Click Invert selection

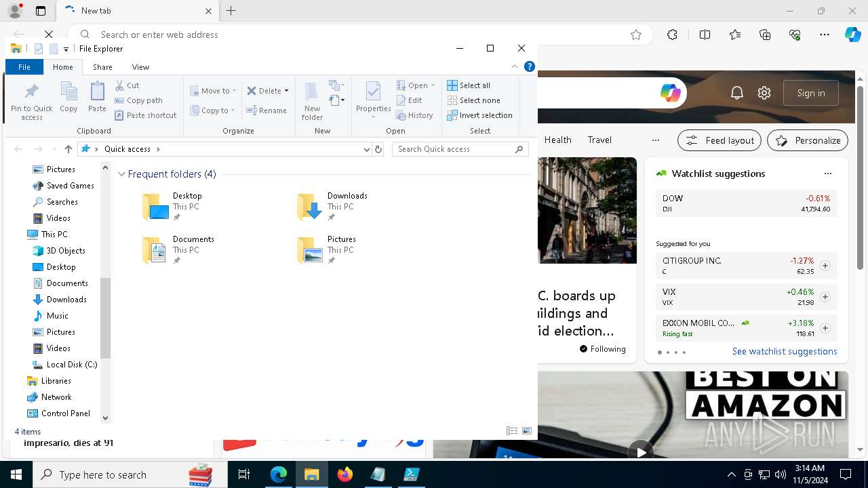coord(479,115)
